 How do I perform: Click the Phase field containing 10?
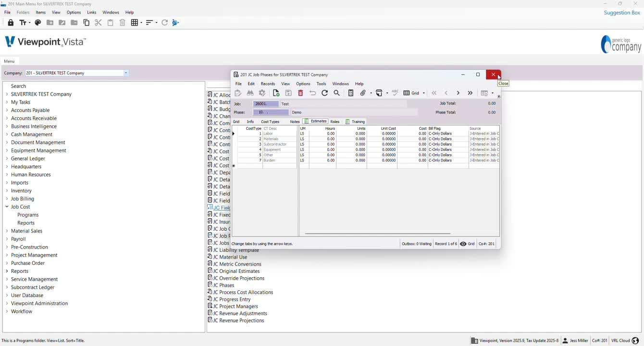pyautogui.click(x=271, y=112)
